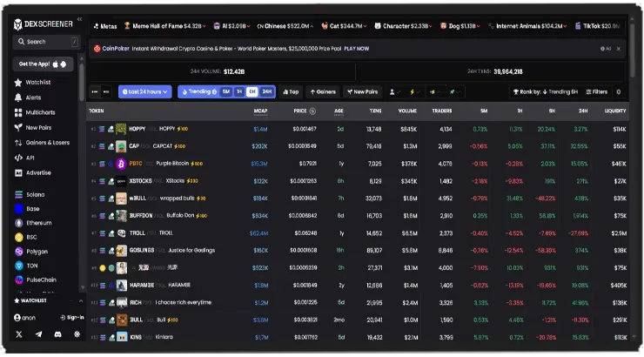Screen dimensions: 644x357
Task: Click the price column info icon
Action: point(312,111)
